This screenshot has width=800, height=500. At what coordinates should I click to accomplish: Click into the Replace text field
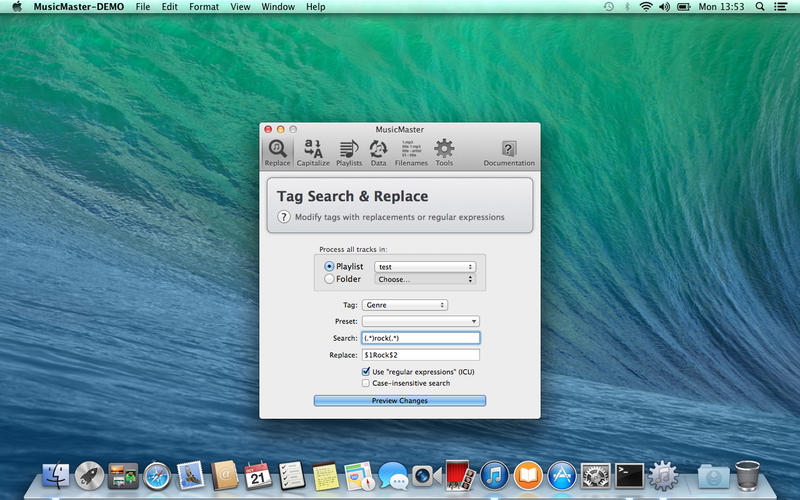coord(421,355)
